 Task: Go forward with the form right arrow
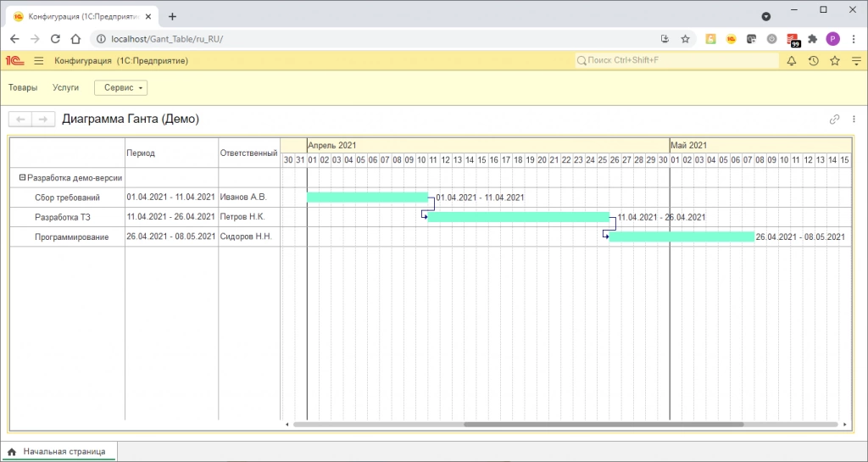click(44, 119)
